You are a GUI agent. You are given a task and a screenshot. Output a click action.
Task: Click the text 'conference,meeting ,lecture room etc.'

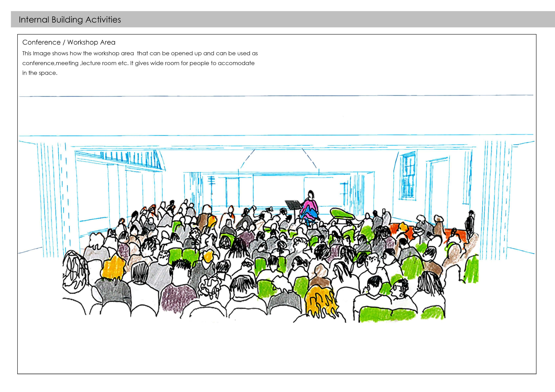tap(75, 63)
